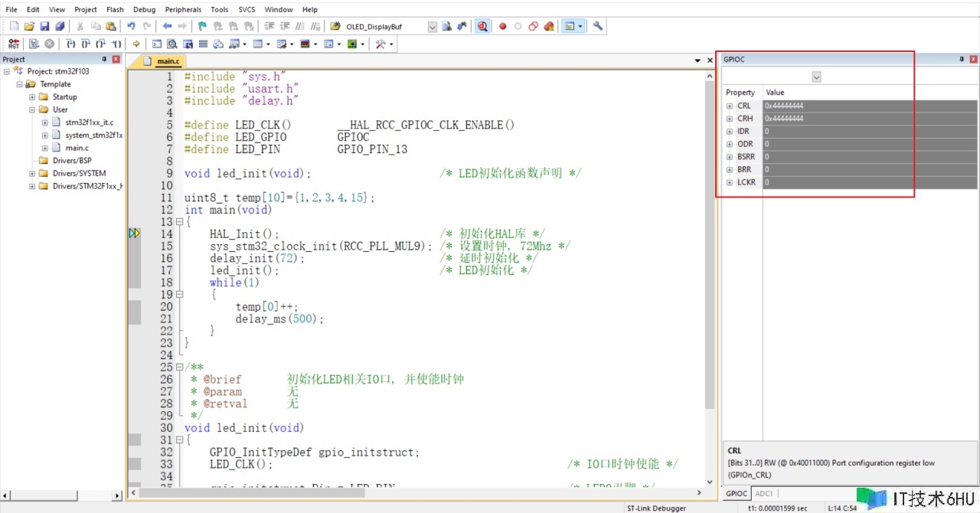Toggle Start/Stop Debug Session icon

483,27
